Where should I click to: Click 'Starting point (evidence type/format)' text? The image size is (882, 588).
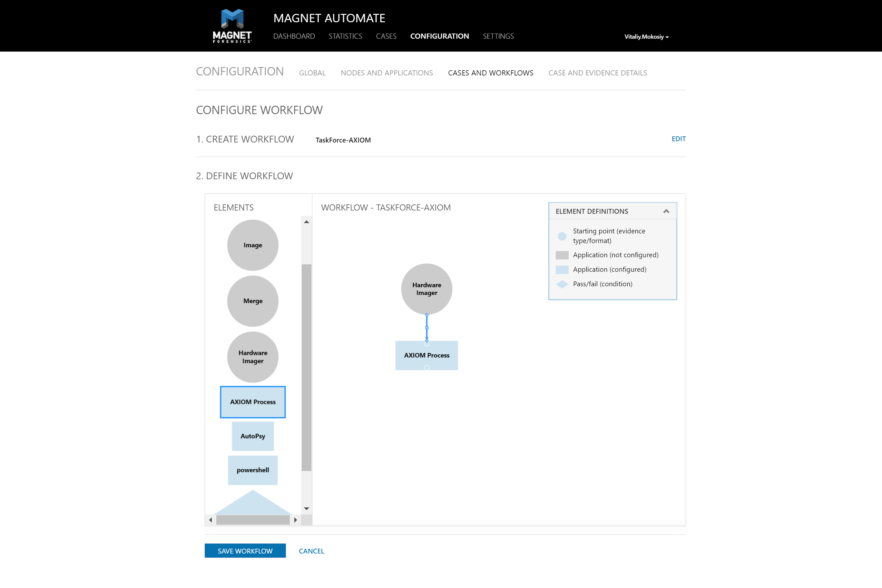pyautogui.click(x=609, y=236)
